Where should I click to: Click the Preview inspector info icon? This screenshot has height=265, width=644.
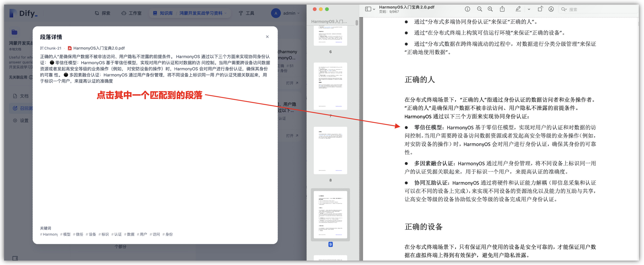tap(467, 9)
